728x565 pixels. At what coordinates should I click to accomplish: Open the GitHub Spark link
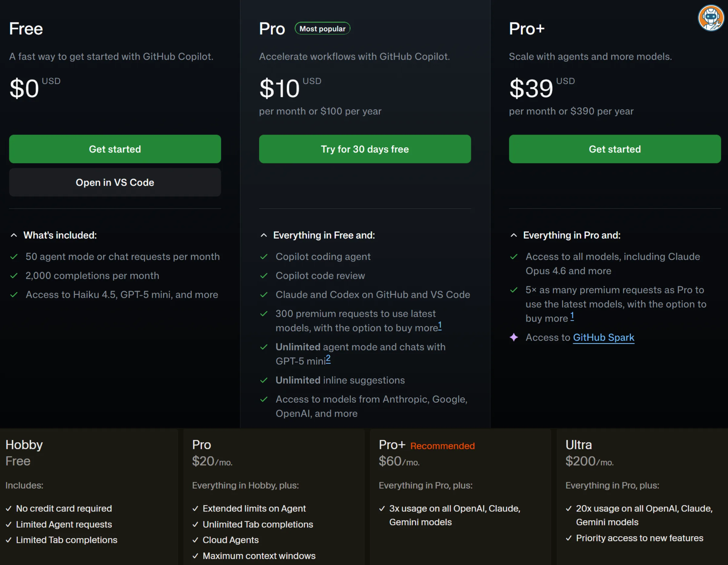pyautogui.click(x=603, y=338)
